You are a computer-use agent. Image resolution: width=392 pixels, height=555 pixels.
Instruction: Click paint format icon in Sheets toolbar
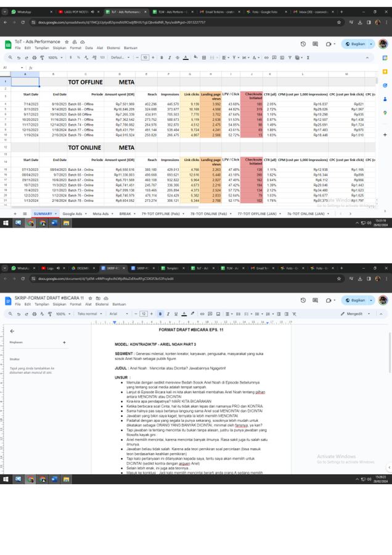[42, 57]
